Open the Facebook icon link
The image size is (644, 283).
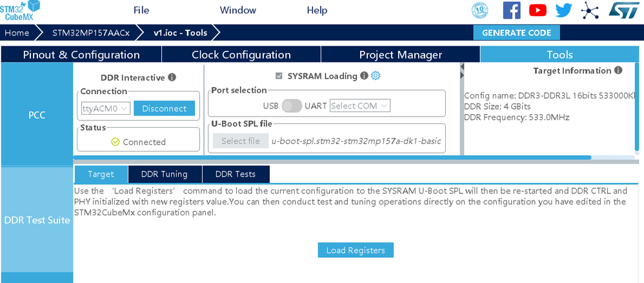[512, 10]
